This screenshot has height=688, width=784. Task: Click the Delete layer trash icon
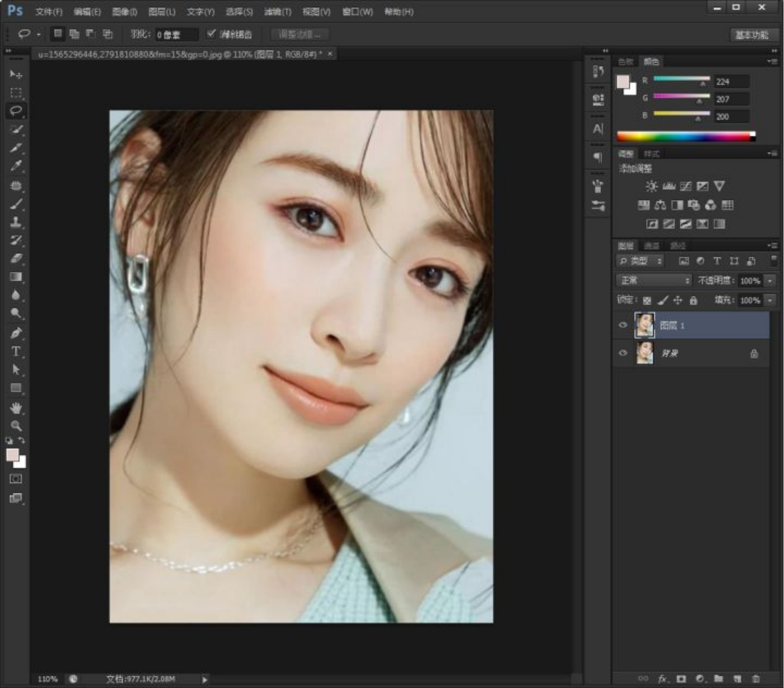(x=756, y=679)
